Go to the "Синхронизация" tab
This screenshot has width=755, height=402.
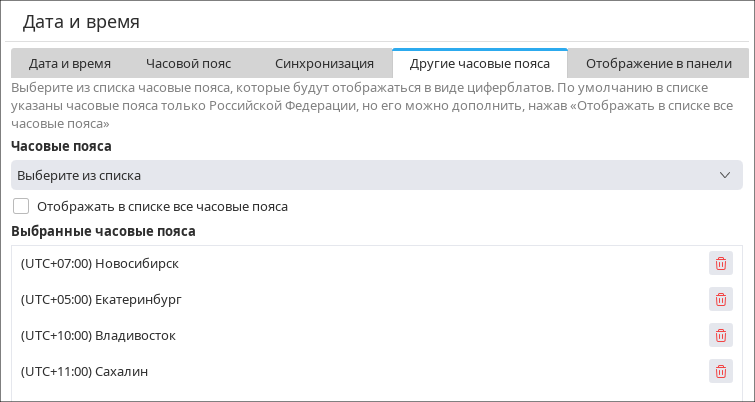[x=324, y=63]
